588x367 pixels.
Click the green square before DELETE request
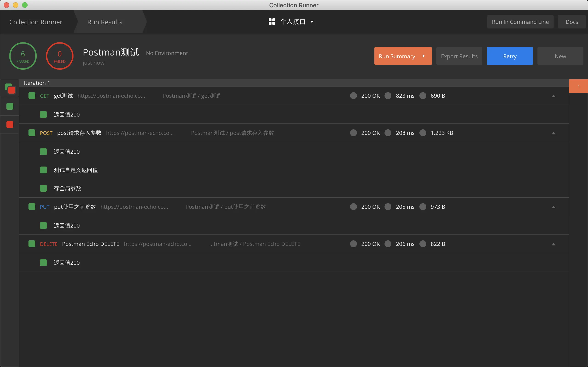click(x=32, y=244)
